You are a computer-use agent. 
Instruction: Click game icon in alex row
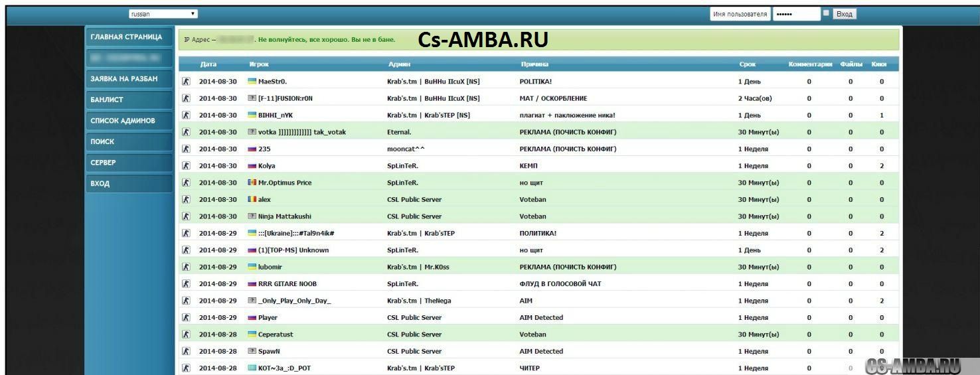point(187,199)
